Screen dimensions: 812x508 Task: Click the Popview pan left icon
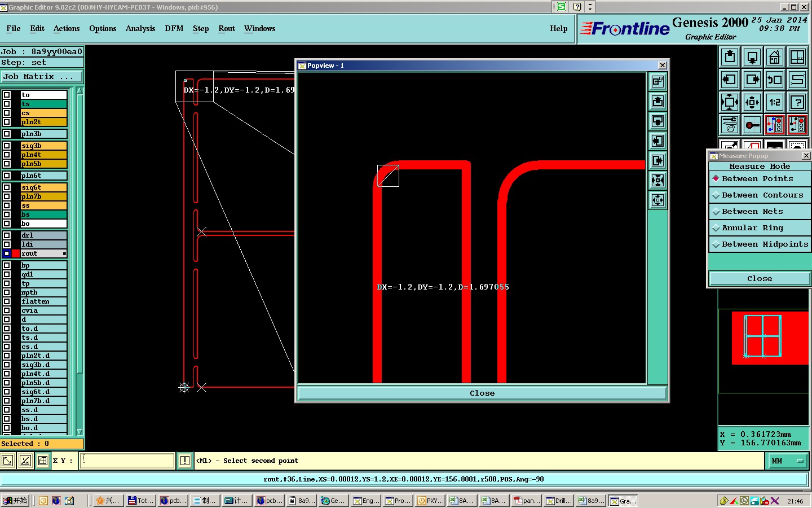coord(657,141)
